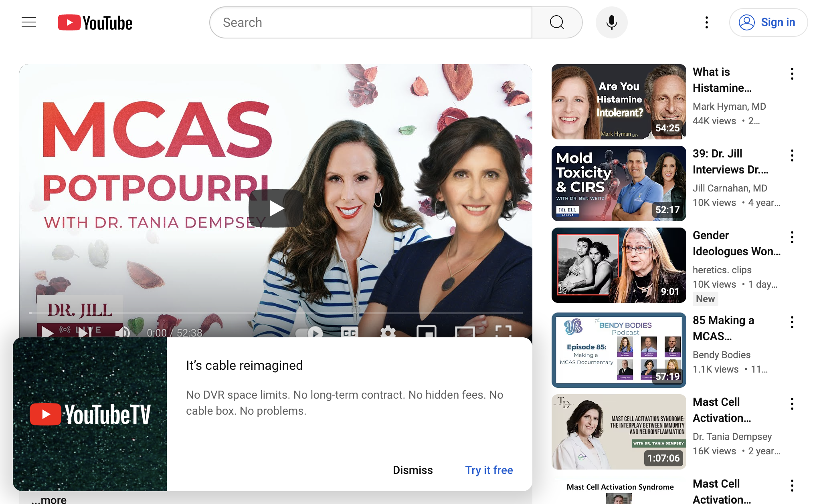
Task: Open options for '85 Making a MCAS' video
Action: click(792, 322)
